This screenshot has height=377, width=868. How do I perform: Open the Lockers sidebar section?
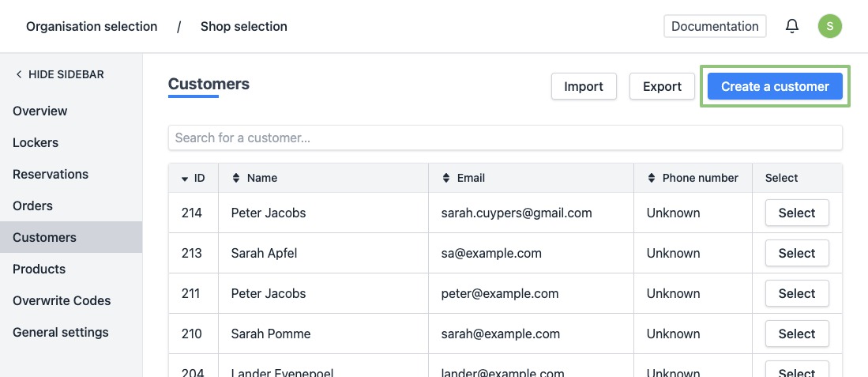pyautogui.click(x=36, y=142)
